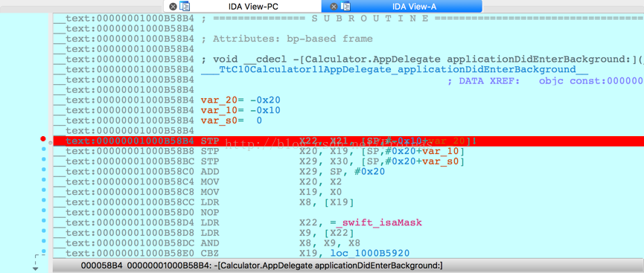Toggle breakpoint dot on the NOP line

(43, 211)
